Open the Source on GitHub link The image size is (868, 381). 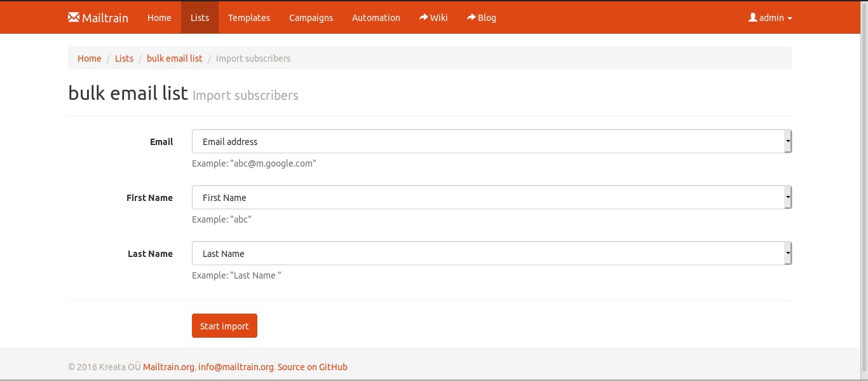tap(313, 366)
